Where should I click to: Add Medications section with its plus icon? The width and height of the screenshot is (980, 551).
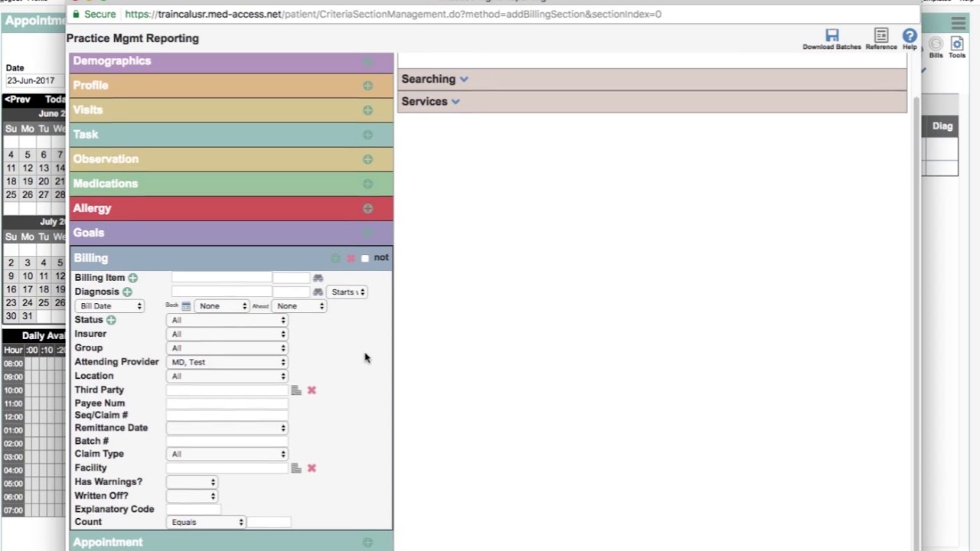pos(367,184)
